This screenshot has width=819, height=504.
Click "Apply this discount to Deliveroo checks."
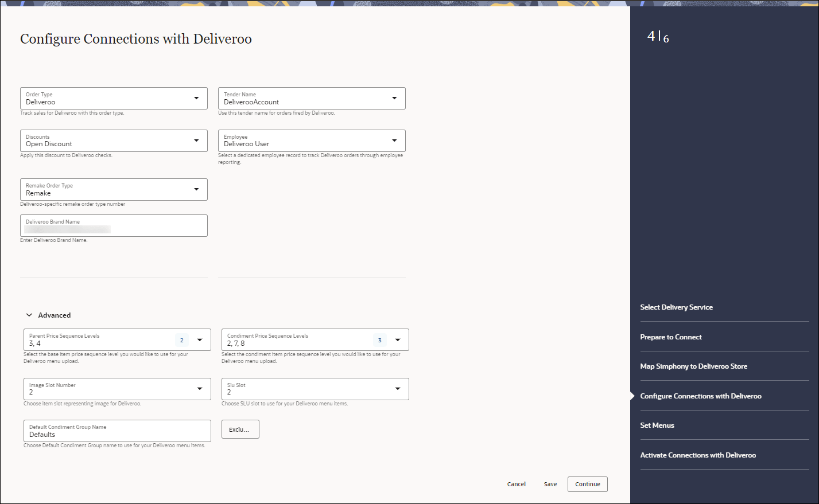tap(67, 155)
